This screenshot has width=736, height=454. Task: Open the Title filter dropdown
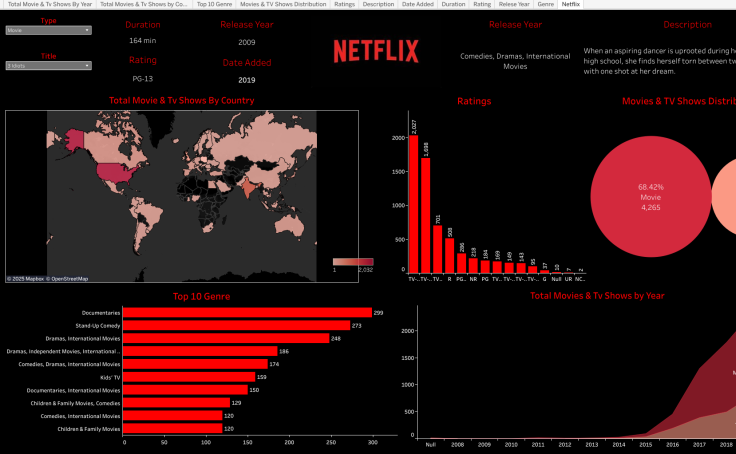point(48,66)
